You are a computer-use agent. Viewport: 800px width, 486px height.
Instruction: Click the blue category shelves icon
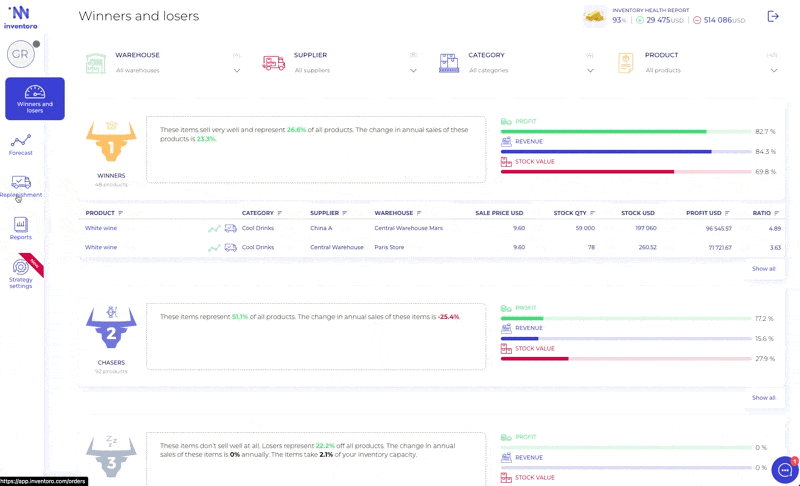tap(449, 63)
